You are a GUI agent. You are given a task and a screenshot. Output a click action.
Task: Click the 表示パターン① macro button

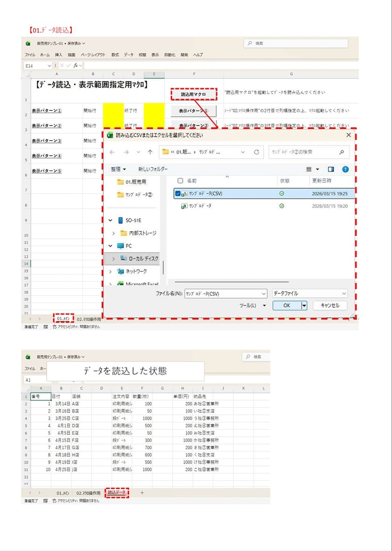point(193,110)
